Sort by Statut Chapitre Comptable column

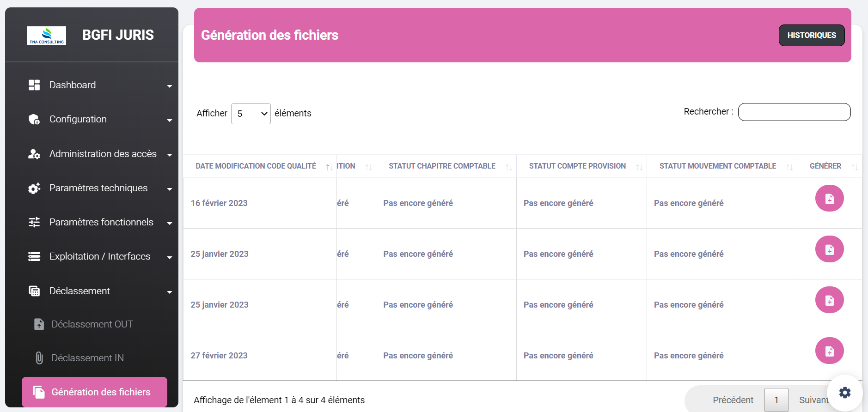[x=442, y=166]
